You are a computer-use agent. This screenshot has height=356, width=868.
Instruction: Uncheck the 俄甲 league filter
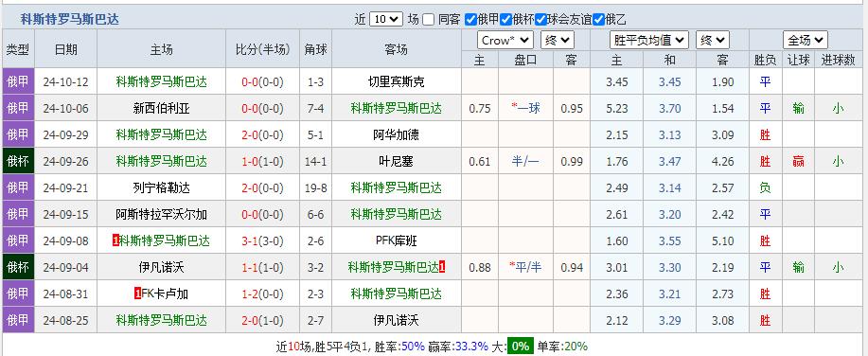tap(470, 19)
